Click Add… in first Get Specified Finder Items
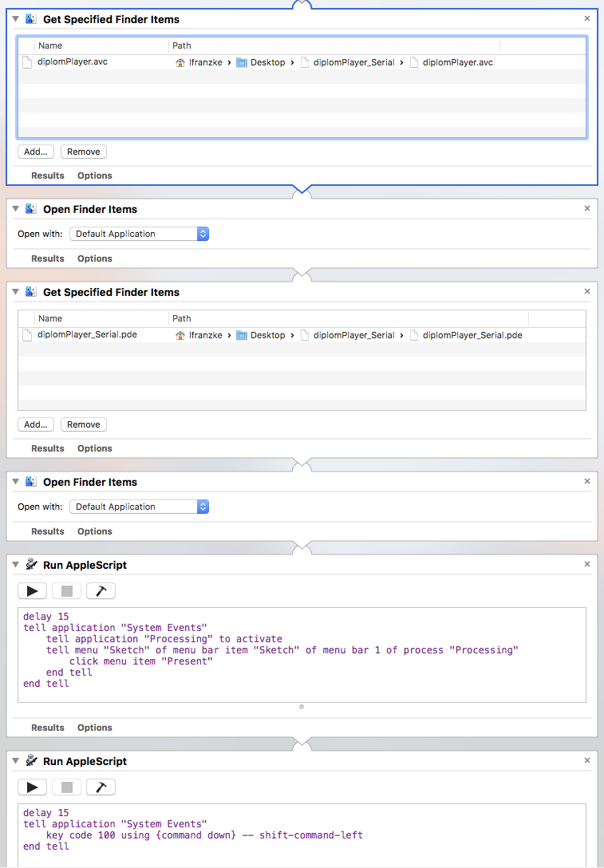 pos(36,152)
